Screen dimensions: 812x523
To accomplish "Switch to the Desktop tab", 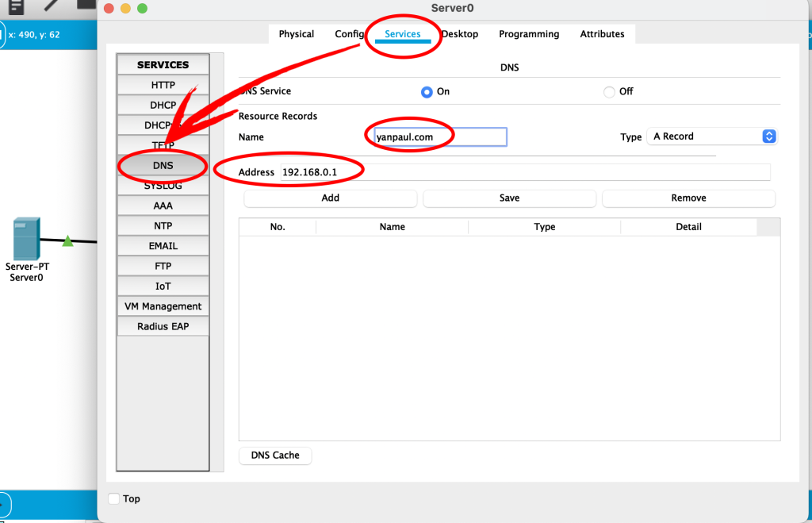I will (x=460, y=34).
